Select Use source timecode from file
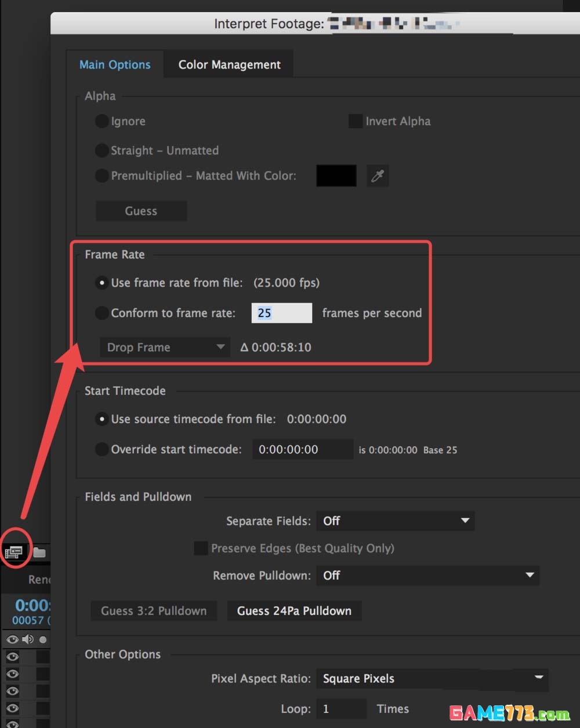 (x=101, y=419)
